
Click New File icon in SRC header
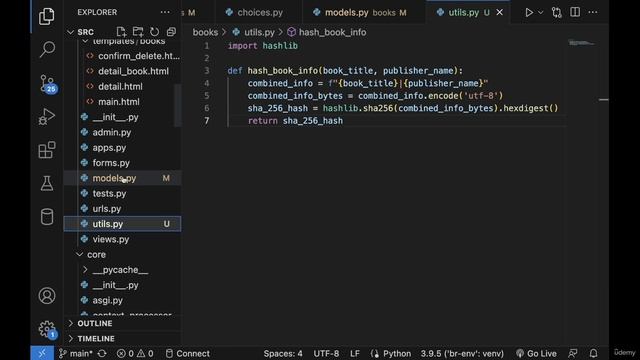point(121,32)
